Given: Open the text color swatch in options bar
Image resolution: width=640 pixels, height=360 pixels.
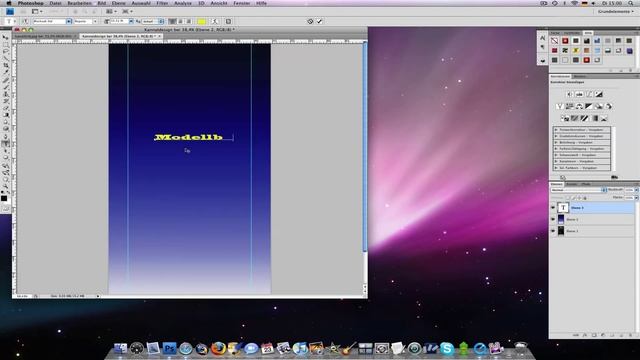Looking at the screenshot, I should coord(201,21).
